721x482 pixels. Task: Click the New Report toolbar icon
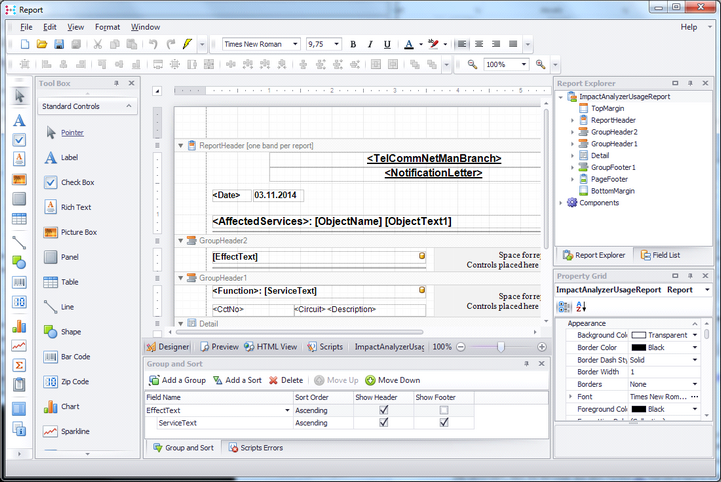(x=25, y=44)
